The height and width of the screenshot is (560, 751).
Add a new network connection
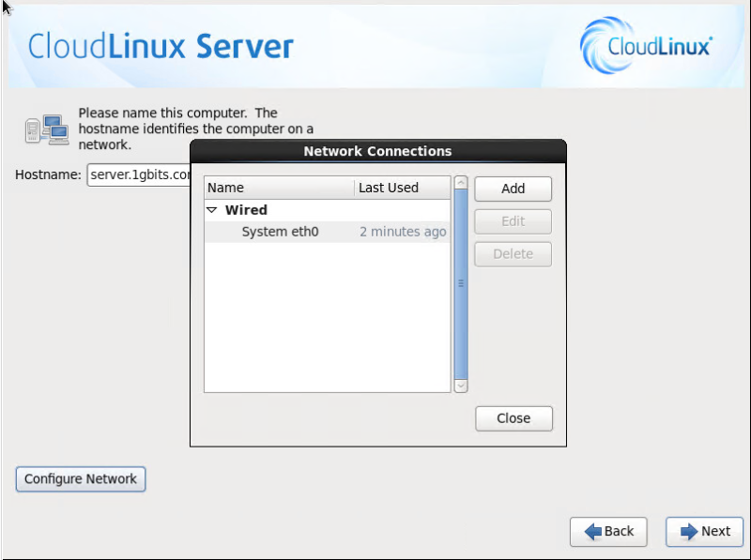tap(513, 189)
